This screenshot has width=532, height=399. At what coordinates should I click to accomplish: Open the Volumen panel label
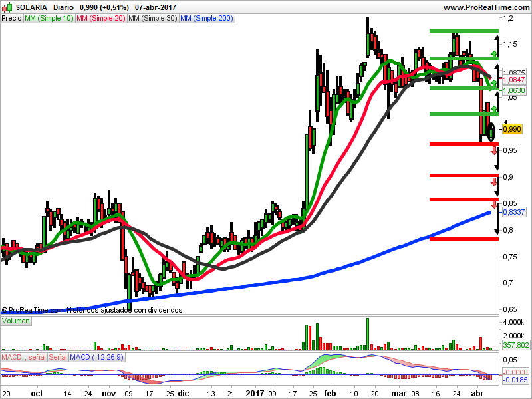point(16,321)
